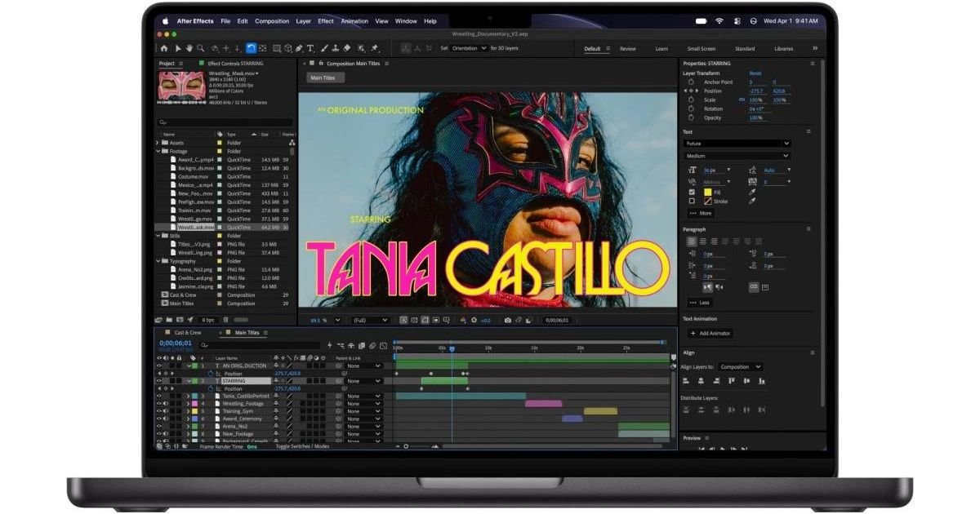The width and height of the screenshot is (980, 514).
Task: Switch to the Cast & Crew timeline tab
Action: [x=188, y=333]
